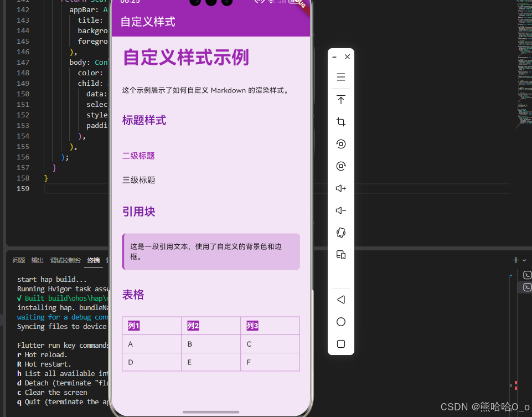This screenshot has width=532, height=417.
Task: Decrease emulator volume
Action: coord(340,210)
